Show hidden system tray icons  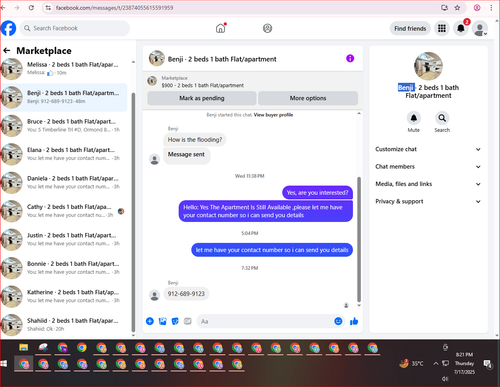pyautogui.click(x=435, y=363)
